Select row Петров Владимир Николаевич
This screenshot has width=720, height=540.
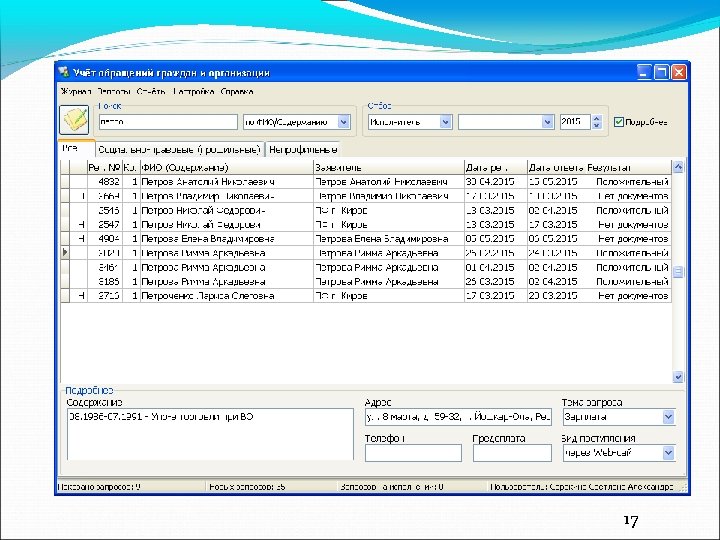pyautogui.click(x=366, y=196)
